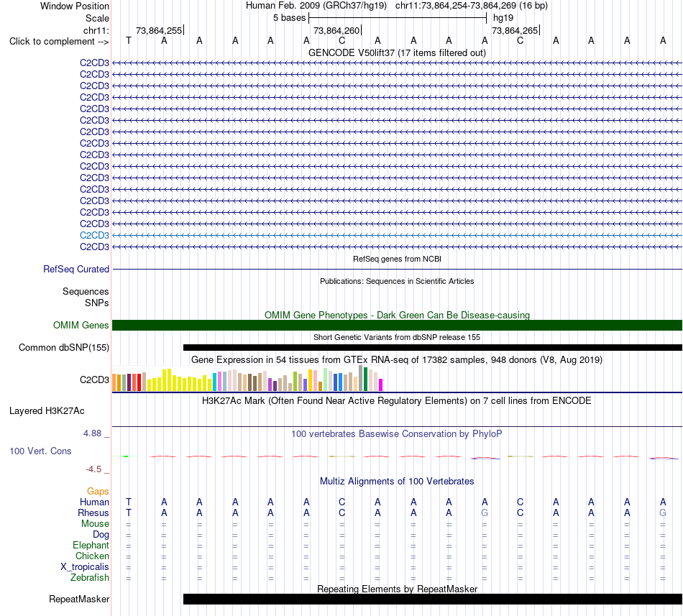Click the green PhyloP mark under base T
The height and width of the screenshot is (616, 683).
126,456
